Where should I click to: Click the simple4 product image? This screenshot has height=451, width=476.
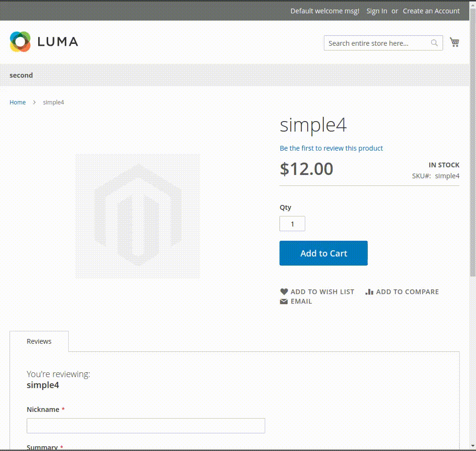click(137, 216)
